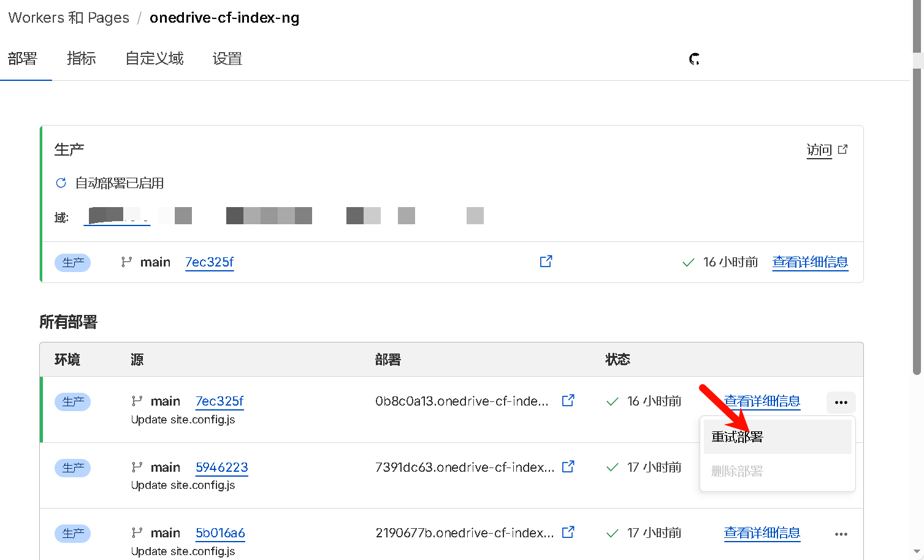Expand the three-dot menu for the 5b016a6 deployment
Screen dimensions: 924x560
pyautogui.click(x=841, y=534)
